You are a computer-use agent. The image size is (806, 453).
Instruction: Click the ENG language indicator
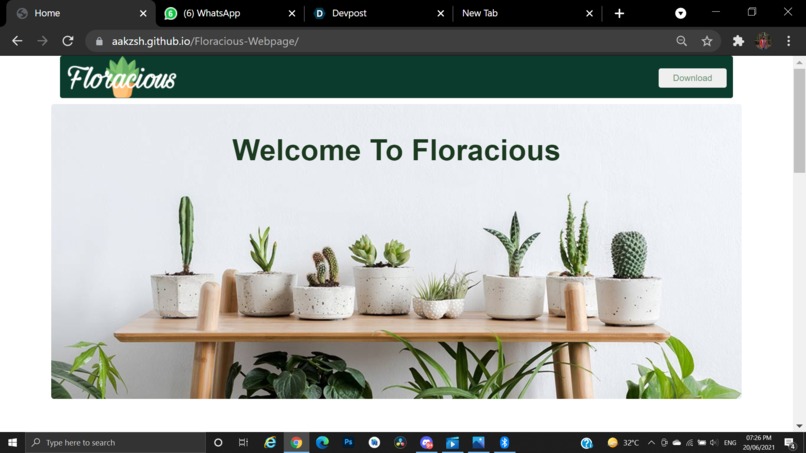click(x=730, y=443)
